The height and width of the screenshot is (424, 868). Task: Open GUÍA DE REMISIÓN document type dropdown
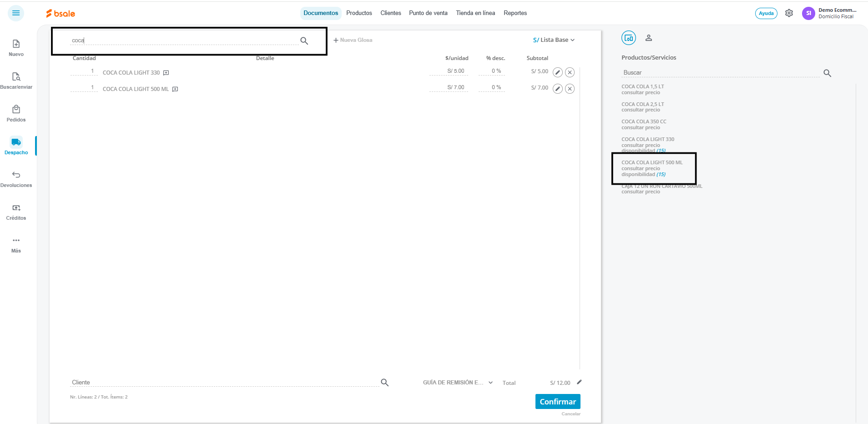pos(458,383)
